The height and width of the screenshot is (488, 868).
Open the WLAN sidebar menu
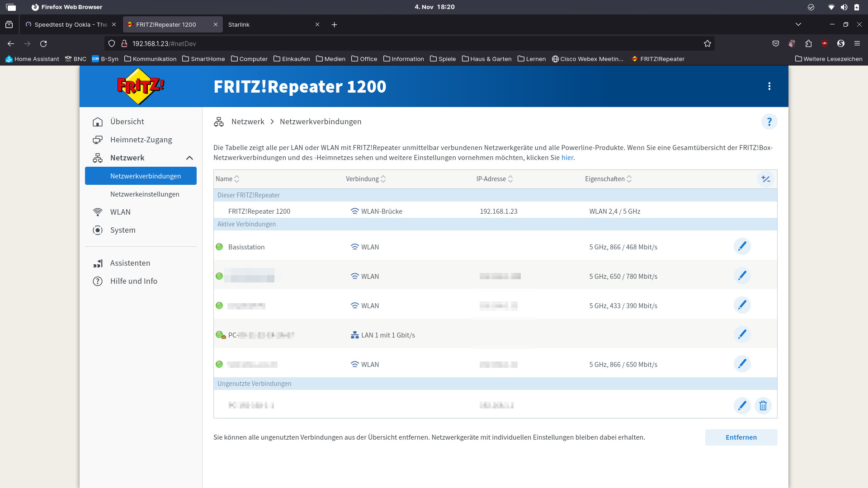pyautogui.click(x=120, y=212)
